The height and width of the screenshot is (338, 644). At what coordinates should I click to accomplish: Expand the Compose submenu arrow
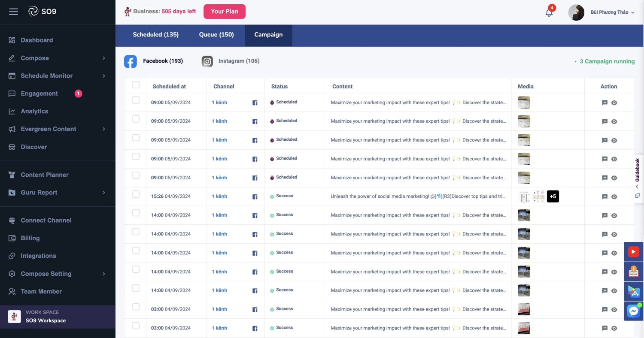pyautogui.click(x=104, y=58)
